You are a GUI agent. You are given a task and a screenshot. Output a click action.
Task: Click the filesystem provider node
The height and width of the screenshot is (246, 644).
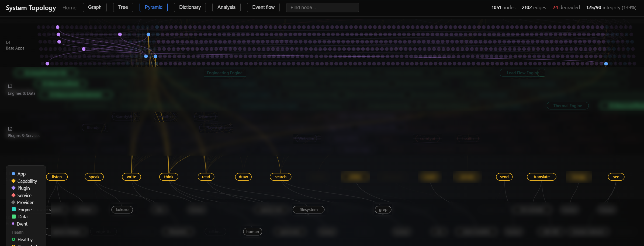tap(309, 210)
